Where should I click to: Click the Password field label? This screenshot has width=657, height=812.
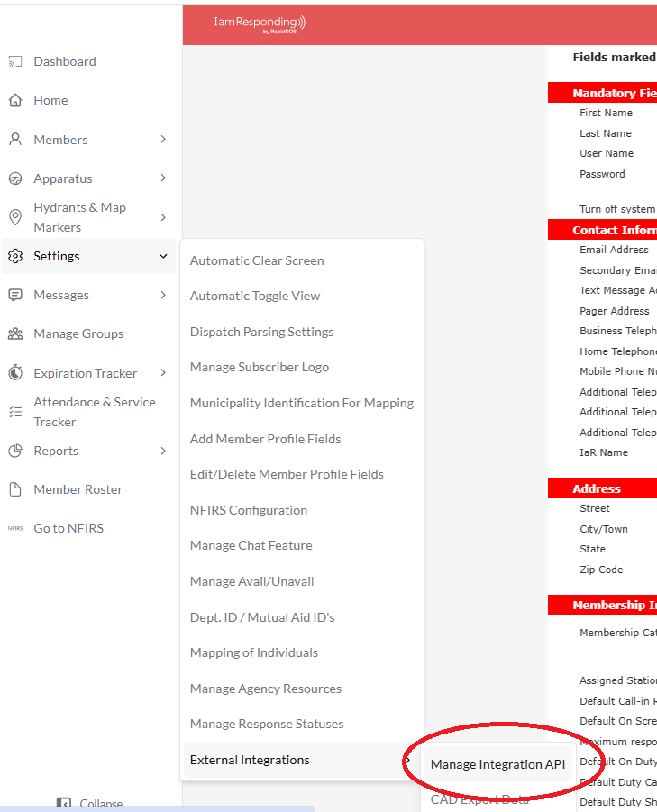tap(602, 174)
